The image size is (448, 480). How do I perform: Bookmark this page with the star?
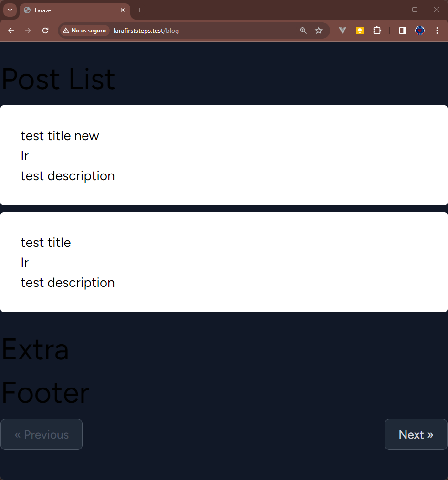319,30
